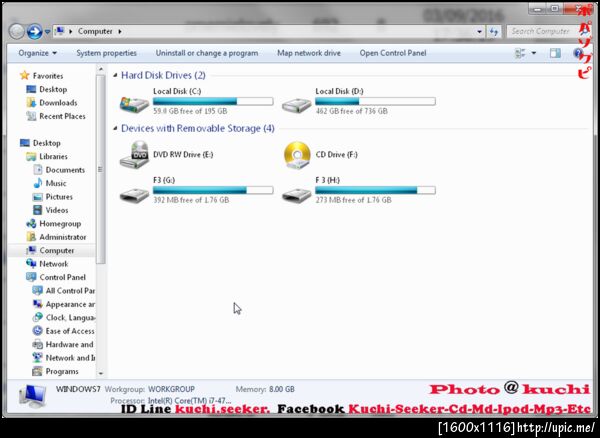The height and width of the screenshot is (438, 600).
Task: Click the Forward navigation arrow
Action: (x=34, y=31)
